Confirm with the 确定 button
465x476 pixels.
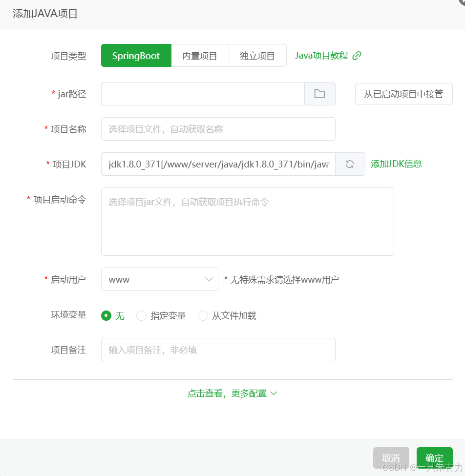[435, 458]
